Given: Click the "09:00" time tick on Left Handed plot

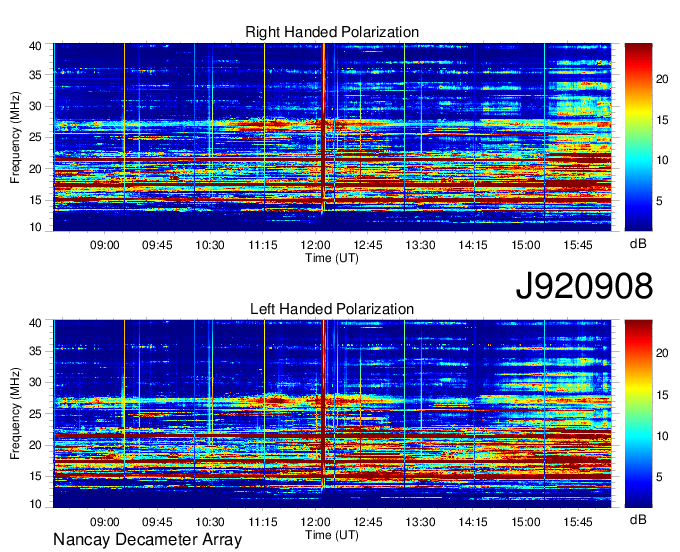Looking at the screenshot, I should pos(105,522).
